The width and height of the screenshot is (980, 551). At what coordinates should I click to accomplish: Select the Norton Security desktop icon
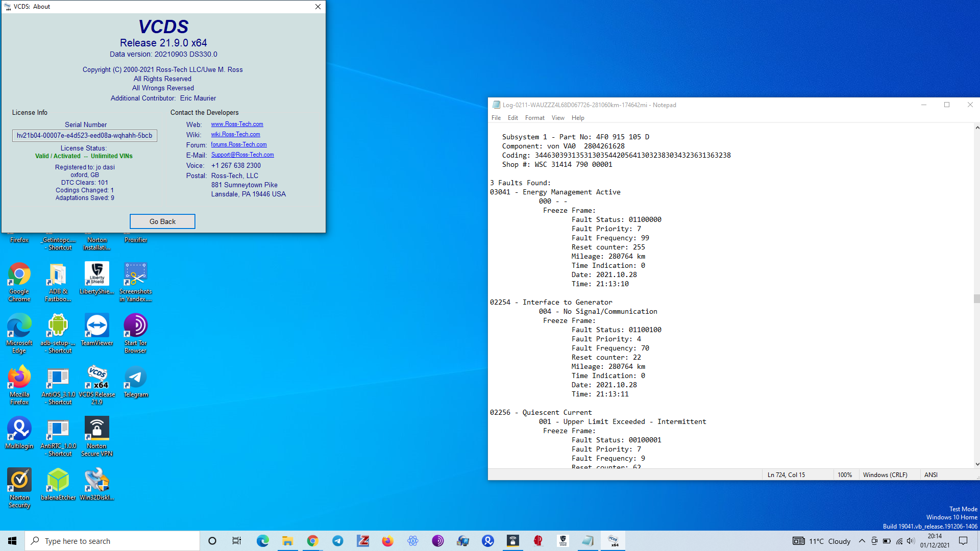19,489
